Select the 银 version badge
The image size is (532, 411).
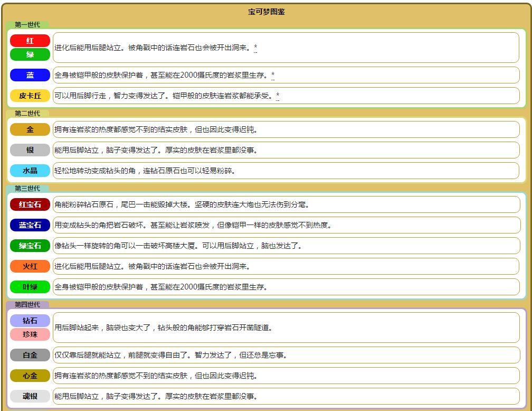pos(30,150)
